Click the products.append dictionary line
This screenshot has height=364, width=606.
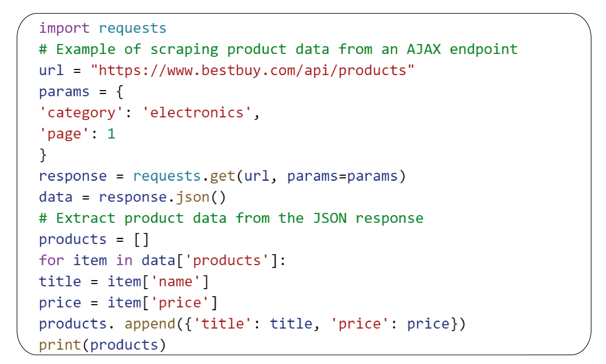point(252,324)
